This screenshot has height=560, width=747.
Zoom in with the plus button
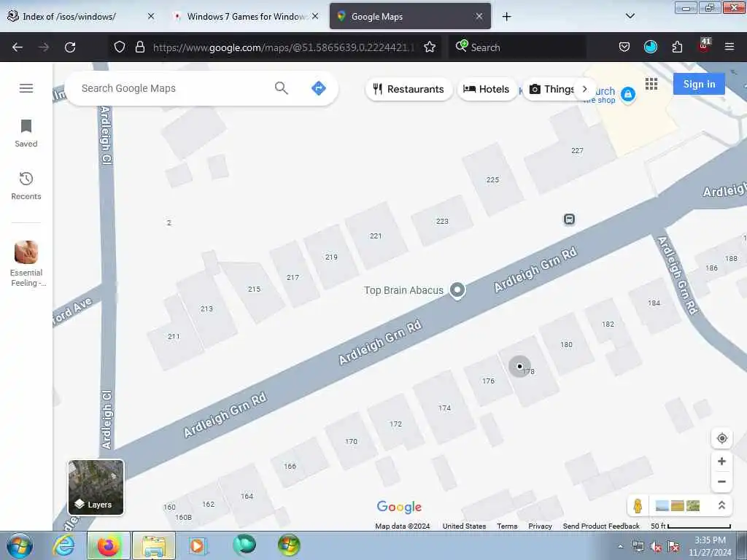721,461
